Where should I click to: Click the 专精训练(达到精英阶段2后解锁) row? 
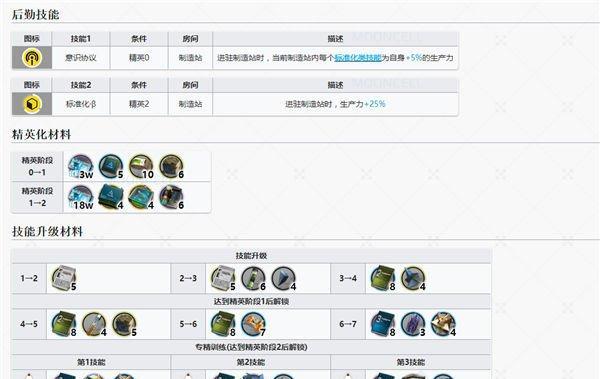point(251,347)
